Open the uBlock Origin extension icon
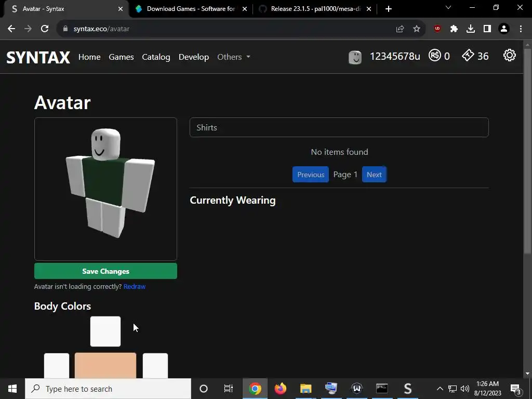532x399 pixels. coord(437,29)
